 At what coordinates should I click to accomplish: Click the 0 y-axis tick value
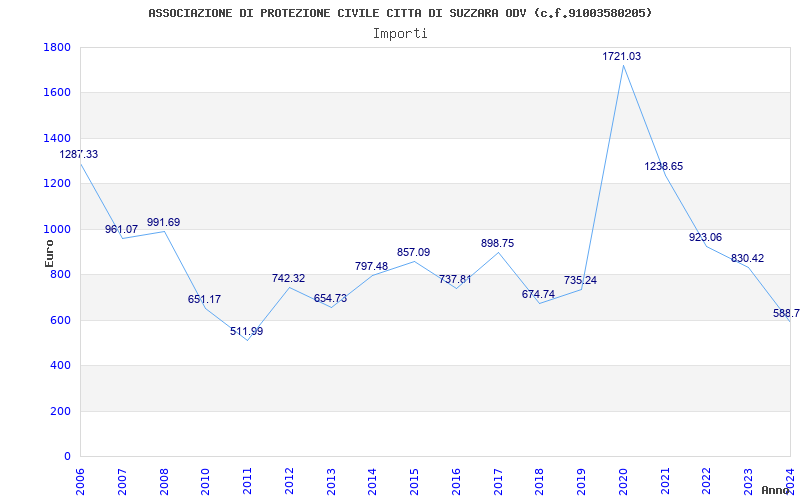point(67,457)
